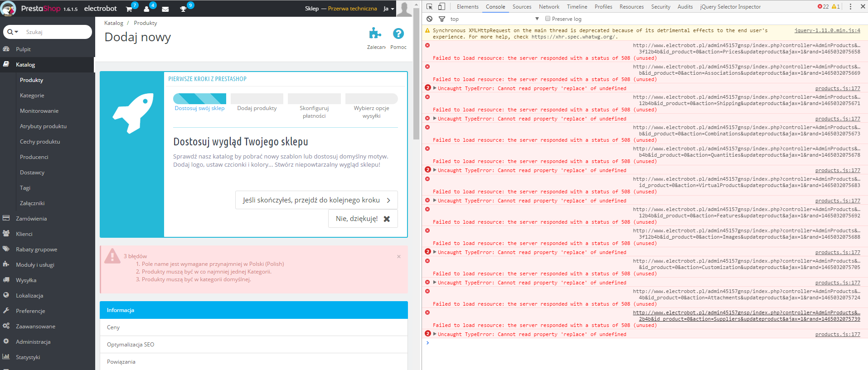Open the envelope messages icon

pyautogui.click(x=165, y=9)
